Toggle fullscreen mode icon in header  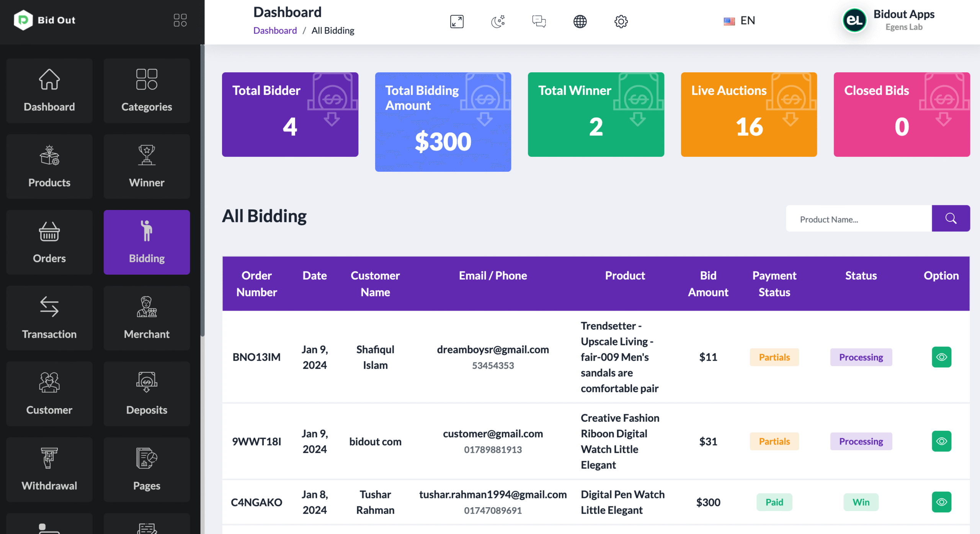click(457, 21)
